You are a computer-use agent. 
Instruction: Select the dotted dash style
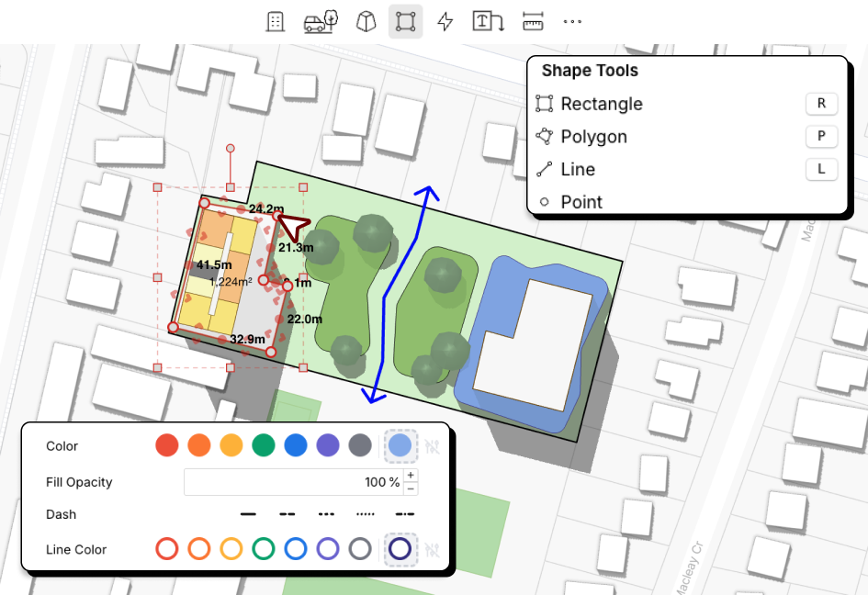pyautogui.click(x=366, y=514)
